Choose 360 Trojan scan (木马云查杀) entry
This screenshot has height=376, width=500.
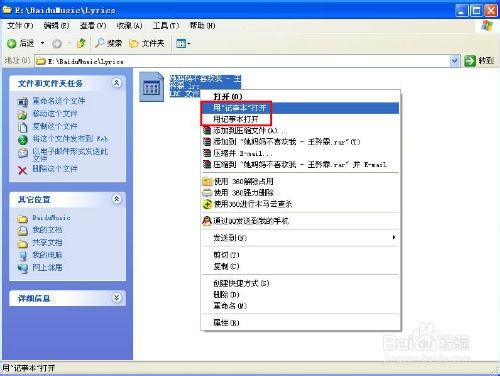300,204
